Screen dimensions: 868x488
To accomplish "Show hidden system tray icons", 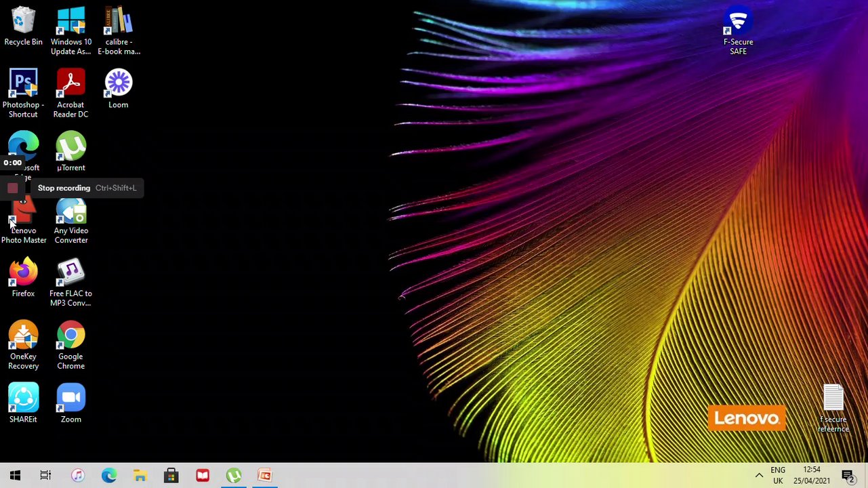I will coord(759,476).
